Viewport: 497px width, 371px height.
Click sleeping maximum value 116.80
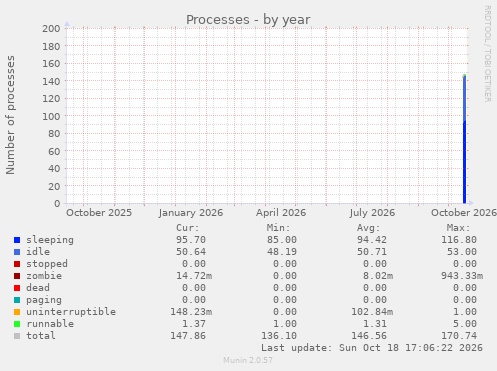[x=459, y=240]
